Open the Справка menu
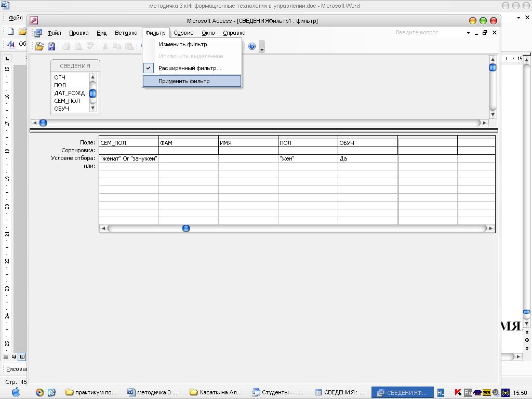The width and height of the screenshot is (532, 399). (x=234, y=33)
